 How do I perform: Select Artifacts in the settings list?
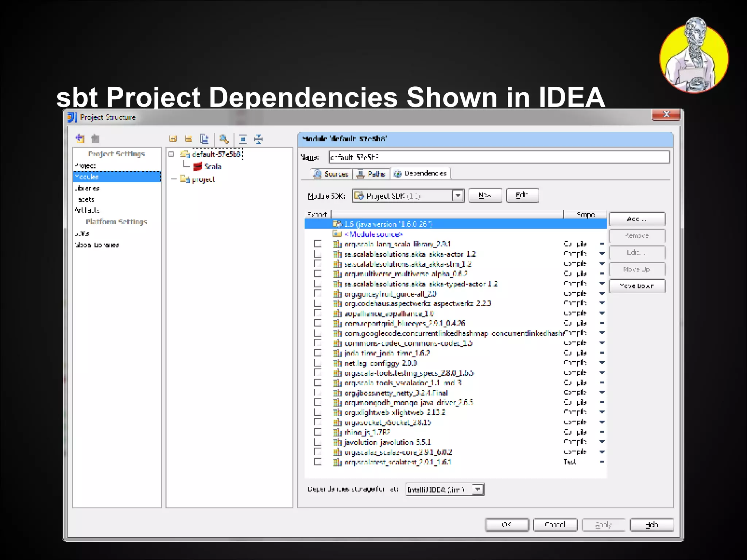click(87, 210)
